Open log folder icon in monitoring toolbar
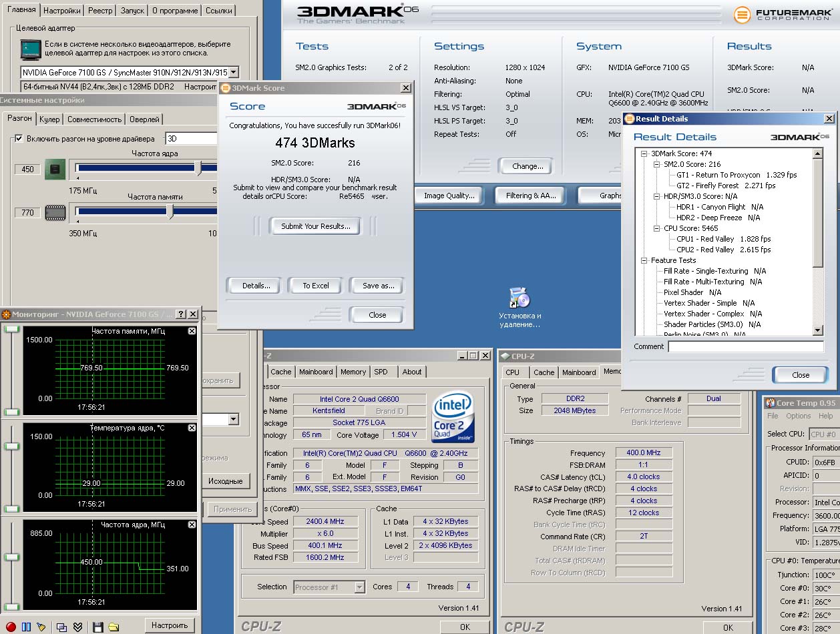Screen dimensions: 840x634 [x=114, y=627]
